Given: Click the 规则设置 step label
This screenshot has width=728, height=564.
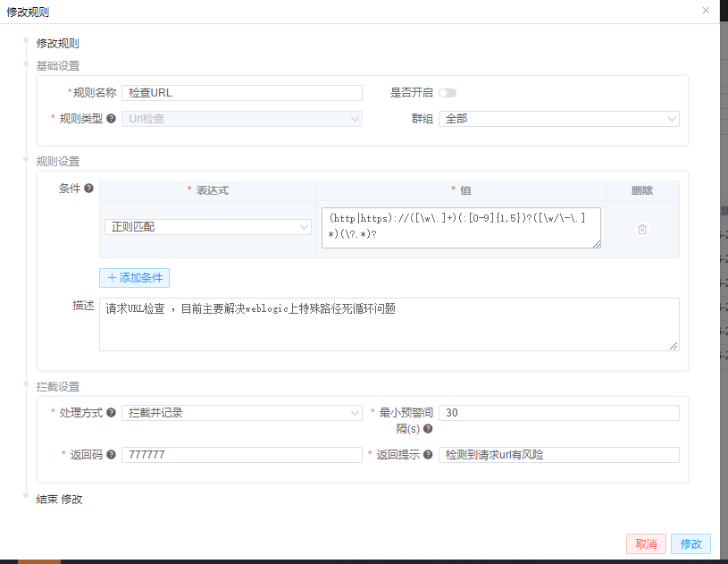Looking at the screenshot, I should point(58,162).
